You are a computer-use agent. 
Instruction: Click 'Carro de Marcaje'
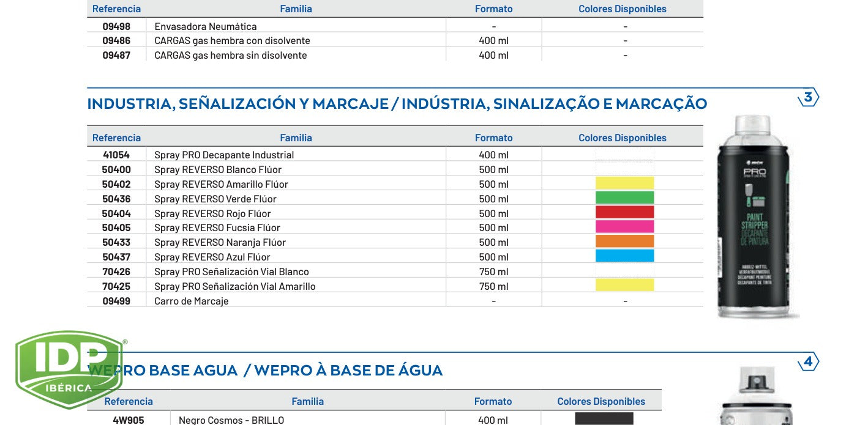(192, 301)
